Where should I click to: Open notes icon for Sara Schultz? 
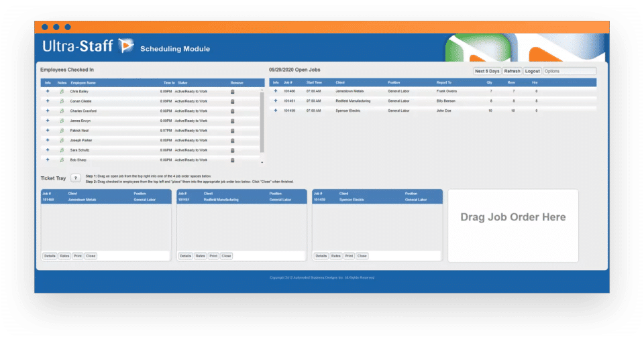62,151
